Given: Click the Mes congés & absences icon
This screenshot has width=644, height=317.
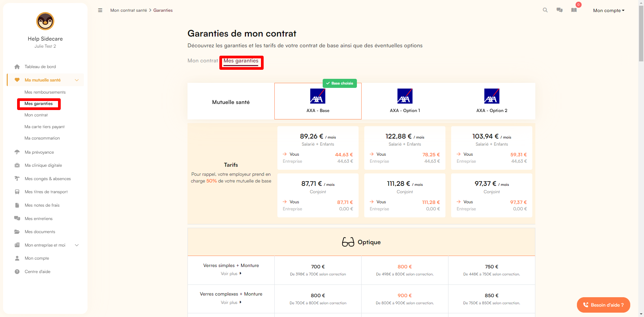Looking at the screenshot, I should (x=17, y=178).
